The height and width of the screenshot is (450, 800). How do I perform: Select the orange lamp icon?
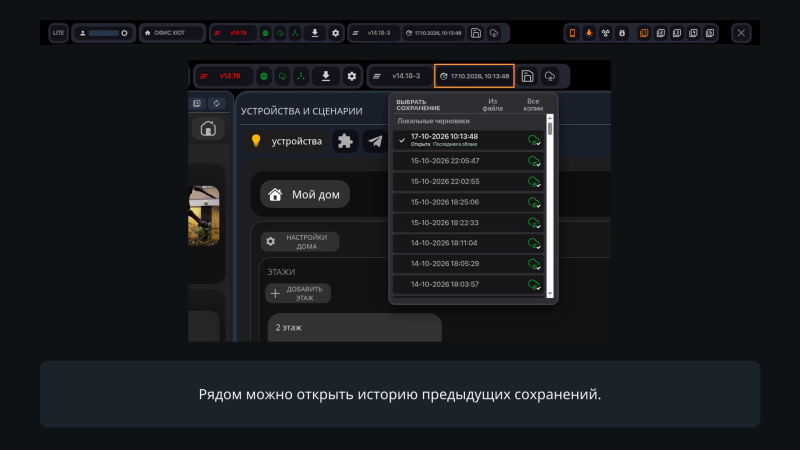[x=589, y=33]
